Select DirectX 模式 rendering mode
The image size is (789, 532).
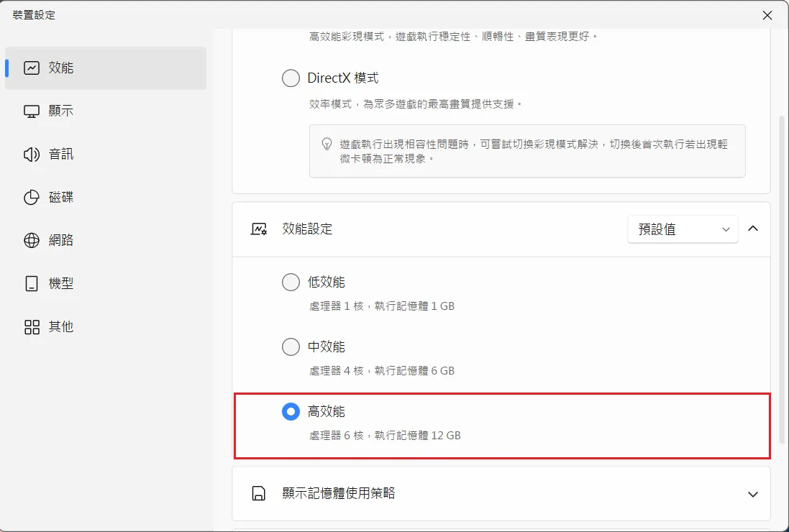(291, 78)
